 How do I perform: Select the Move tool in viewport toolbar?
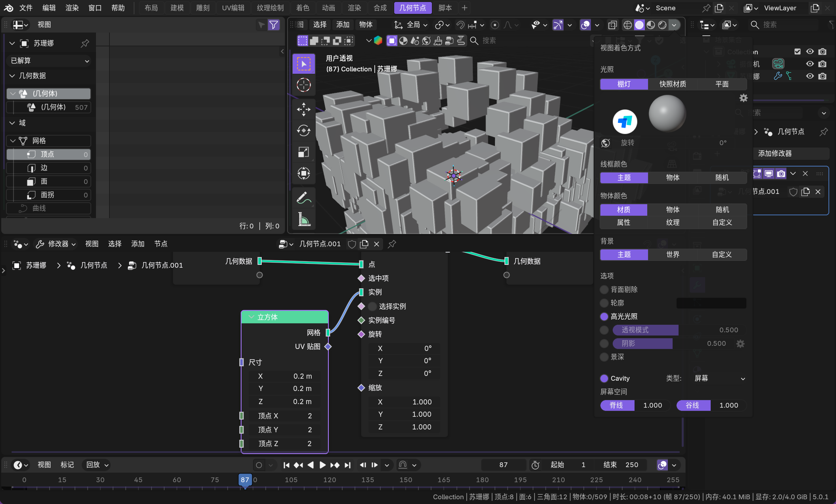tap(303, 109)
